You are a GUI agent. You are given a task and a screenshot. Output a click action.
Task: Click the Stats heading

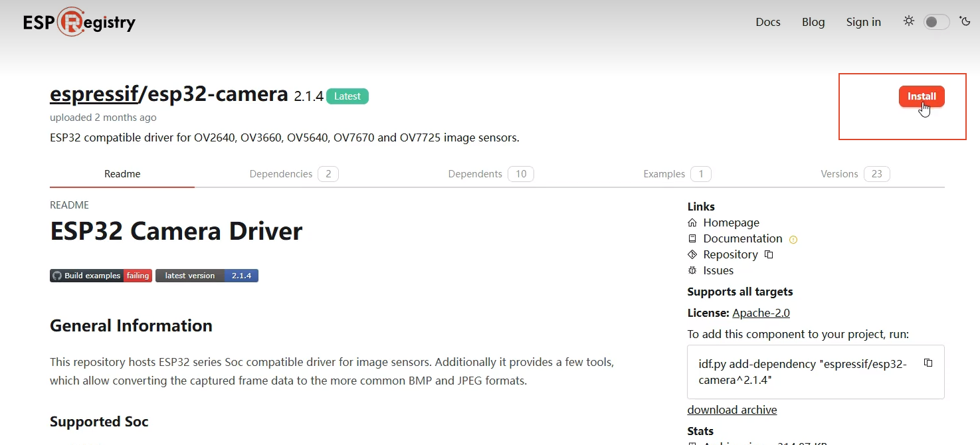(700, 431)
